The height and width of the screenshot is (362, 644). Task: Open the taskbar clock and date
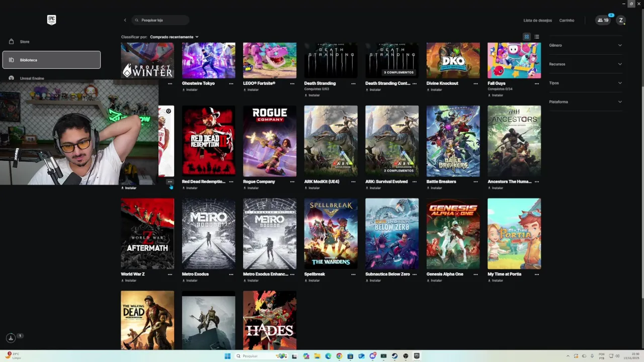click(631, 356)
